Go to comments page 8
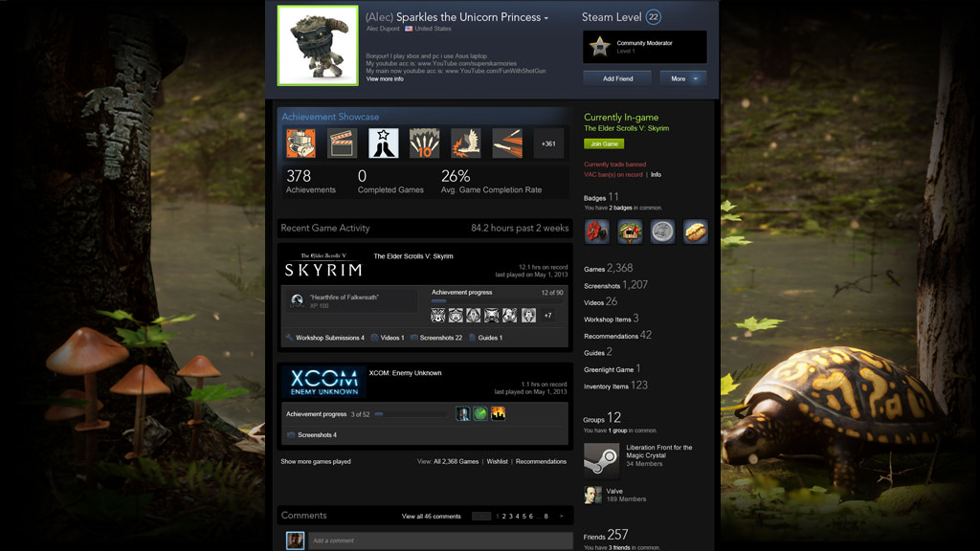 tap(546, 517)
